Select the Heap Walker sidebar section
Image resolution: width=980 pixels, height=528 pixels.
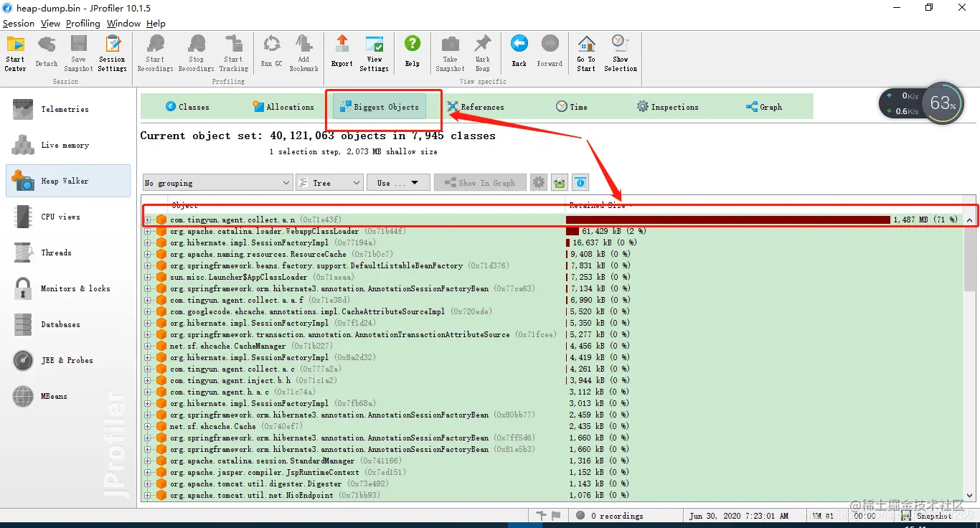tap(68, 181)
